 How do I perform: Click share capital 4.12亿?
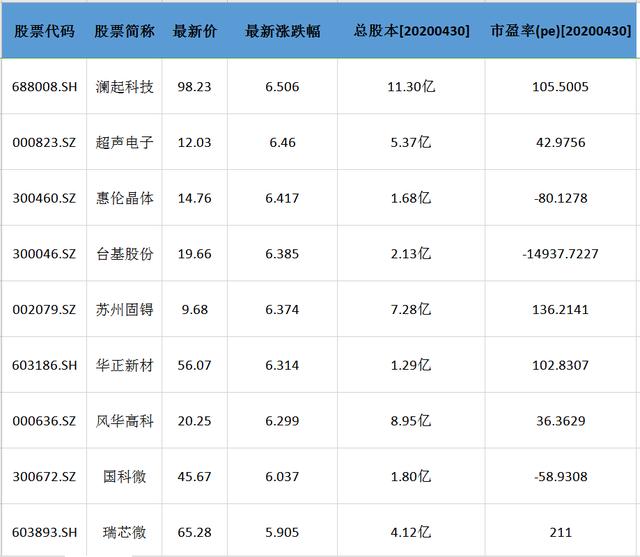411,532
